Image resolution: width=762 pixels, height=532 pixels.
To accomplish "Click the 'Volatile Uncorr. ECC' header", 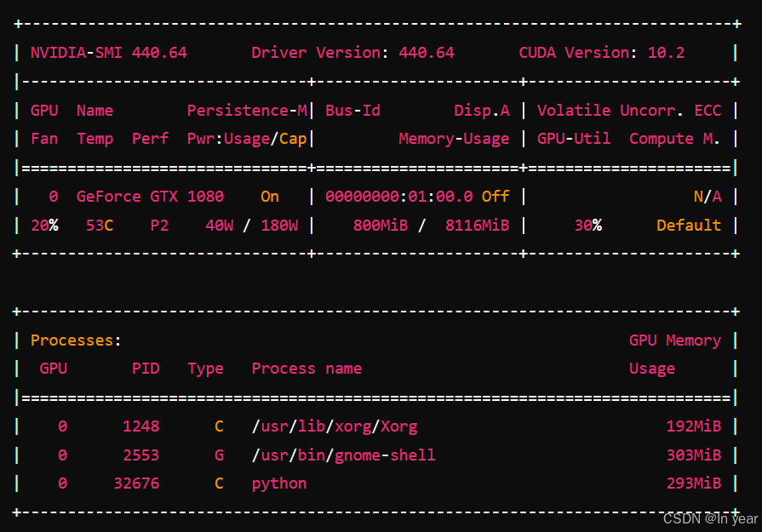I will point(629,111).
